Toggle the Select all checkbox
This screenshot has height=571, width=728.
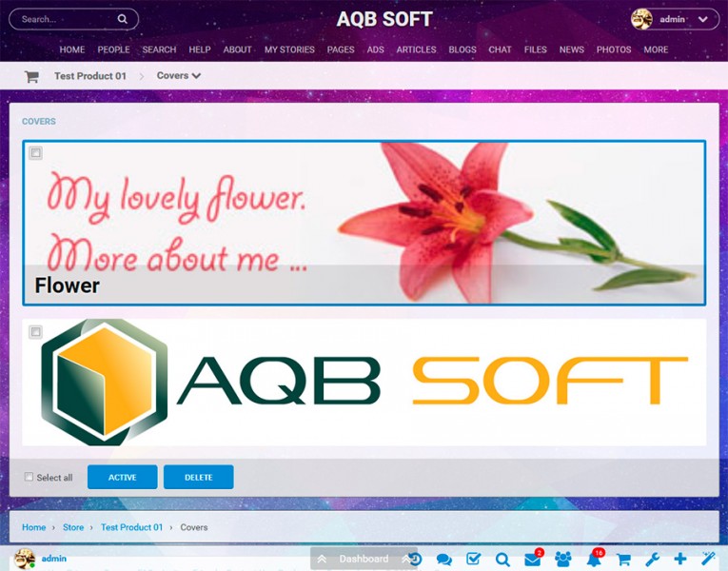(x=29, y=477)
